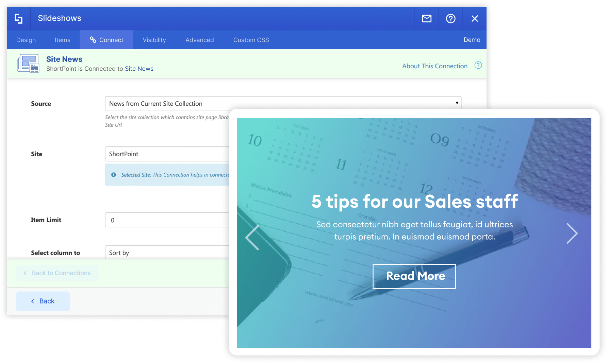This screenshot has width=608, height=364.
Task: Open the Sort by dropdown
Action: click(167, 253)
